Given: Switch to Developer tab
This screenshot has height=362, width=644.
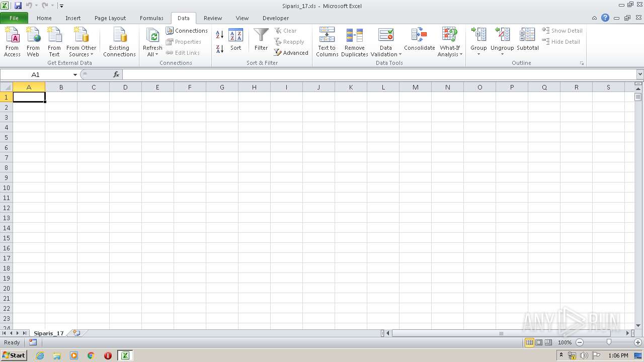Looking at the screenshot, I should (x=276, y=18).
